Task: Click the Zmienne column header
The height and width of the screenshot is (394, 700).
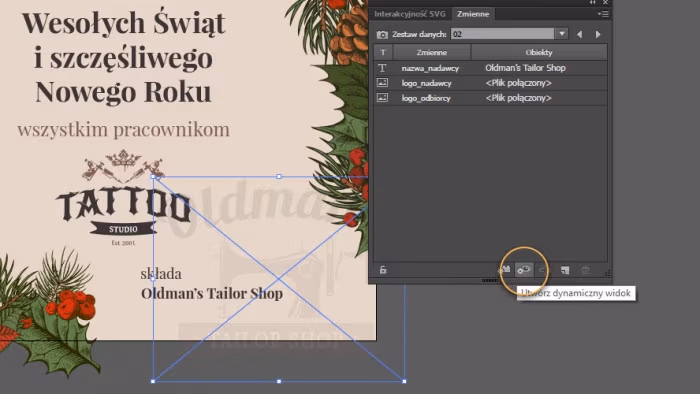Action: [432, 52]
